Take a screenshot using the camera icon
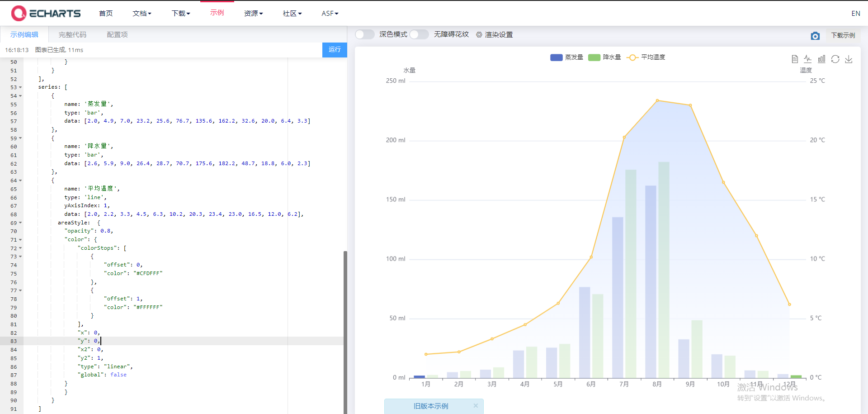This screenshot has height=414, width=868. pos(816,36)
